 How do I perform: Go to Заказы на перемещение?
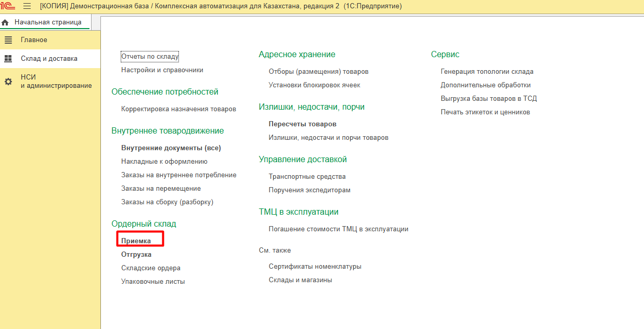pyautogui.click(x=161, y=189)
